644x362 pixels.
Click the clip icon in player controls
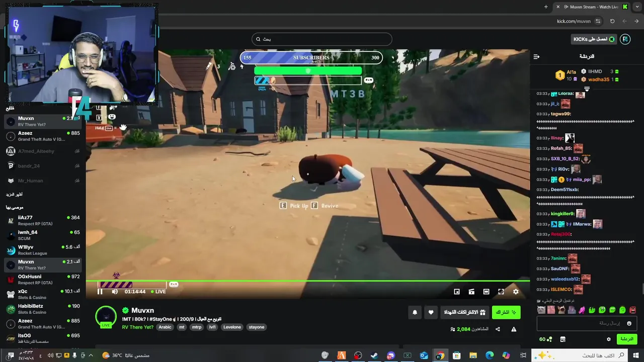coord(471,292)
